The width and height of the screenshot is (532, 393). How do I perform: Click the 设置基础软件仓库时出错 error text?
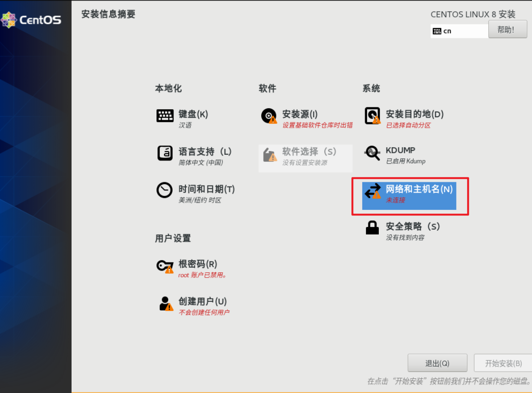(317, 125)
